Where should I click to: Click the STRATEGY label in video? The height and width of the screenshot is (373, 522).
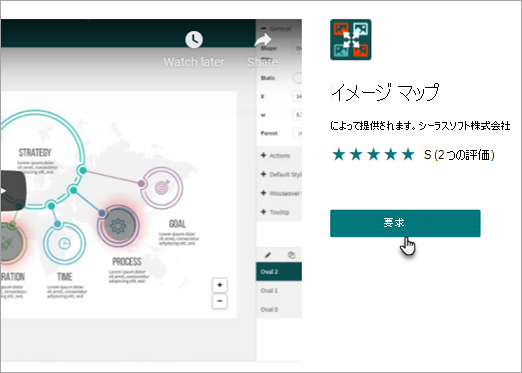click(35, 153)
